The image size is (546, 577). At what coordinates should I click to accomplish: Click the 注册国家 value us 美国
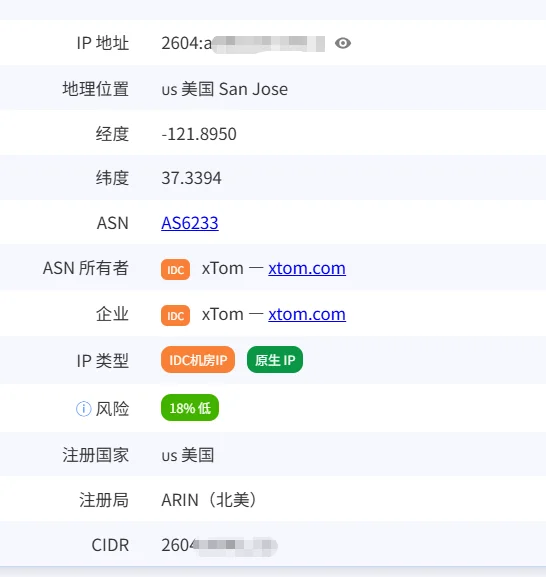pyautogui.click(x=188, y=455)
